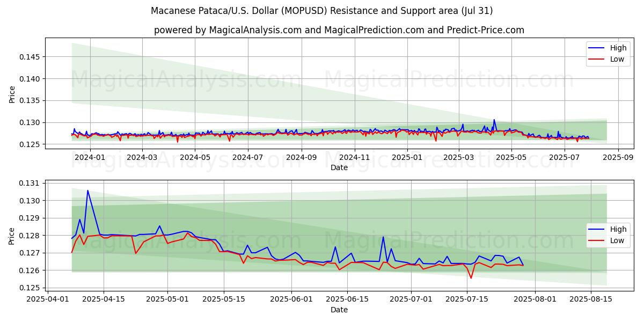Select the bottom chart 'Price' y-axis label
The width and height of the screenshot is (644, 322).
point(12,236)
